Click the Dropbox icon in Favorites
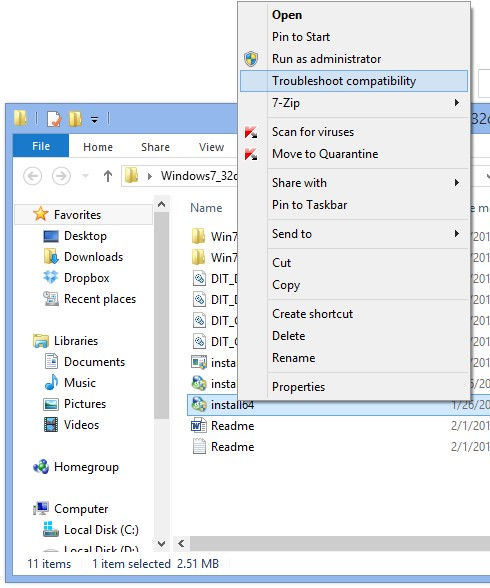The height and width of the screenshot is (588, 490). [x=51, y=278]
